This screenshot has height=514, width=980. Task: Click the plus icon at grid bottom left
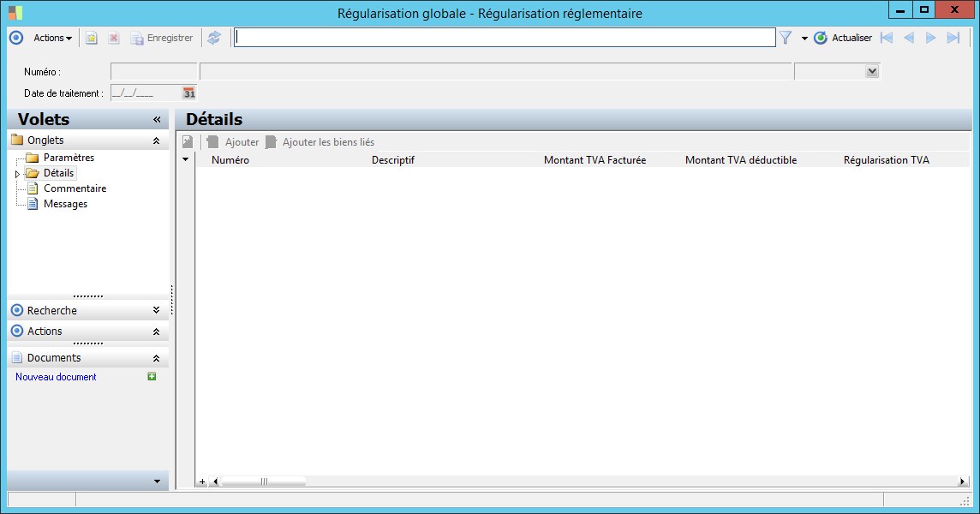coord(202,481)
